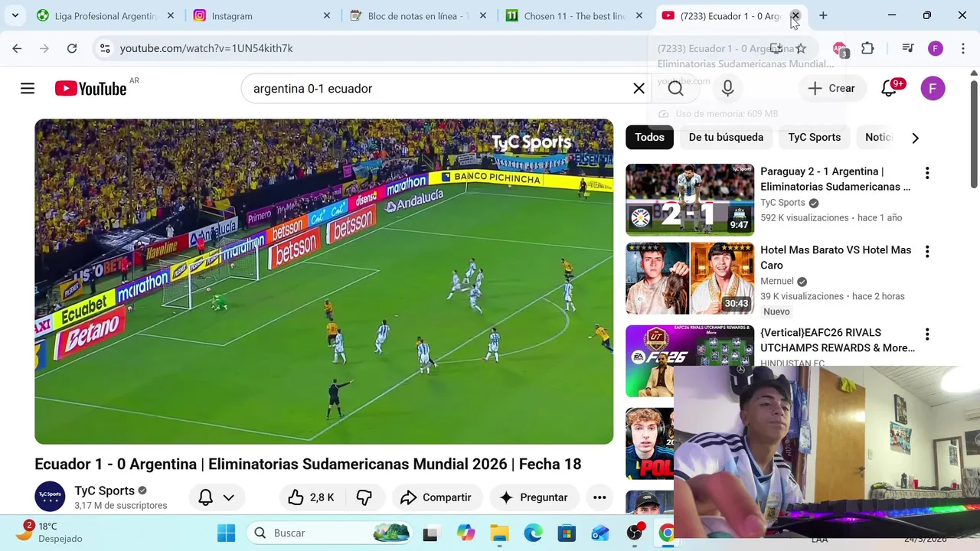The image size is (980, 551).
Task: Open YouTube notifications bell
Action: (889, 89)
